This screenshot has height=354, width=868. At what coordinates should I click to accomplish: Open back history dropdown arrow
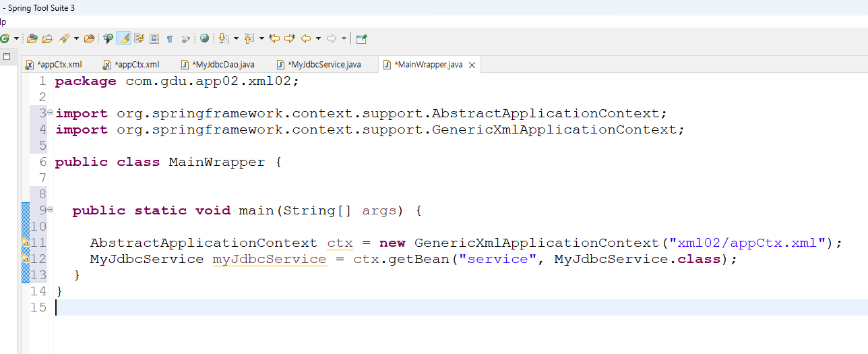coord(318,38)
